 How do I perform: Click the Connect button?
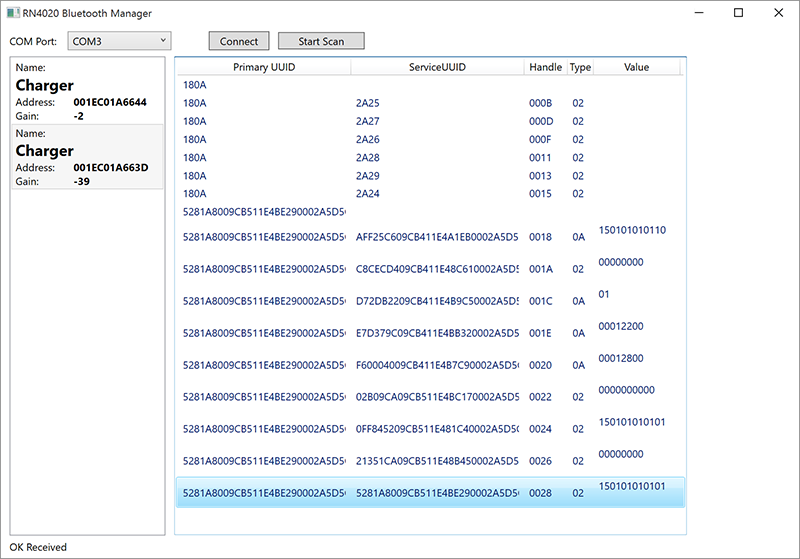(239, 41)
